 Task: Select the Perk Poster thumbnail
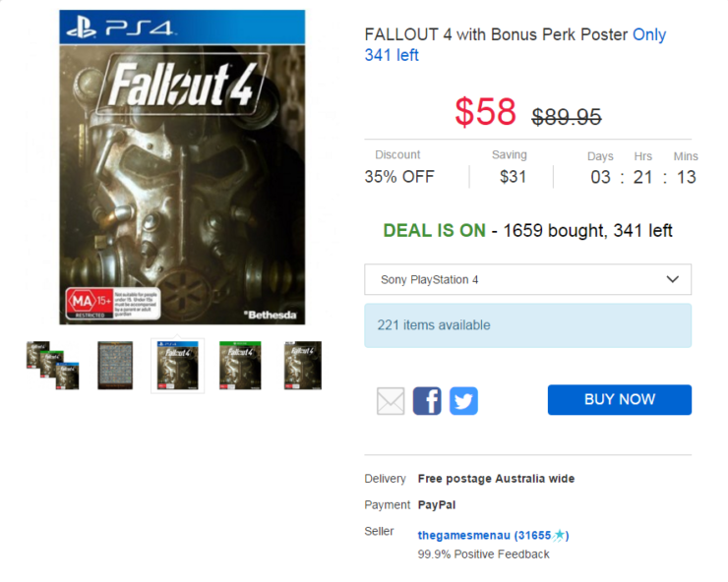(x=115, y=366)
